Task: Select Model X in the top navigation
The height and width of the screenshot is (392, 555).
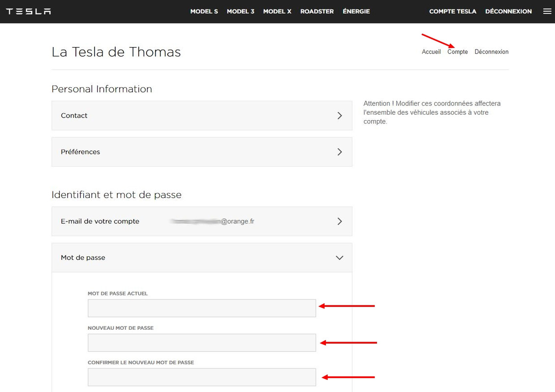Action: [x=277, y=11]
